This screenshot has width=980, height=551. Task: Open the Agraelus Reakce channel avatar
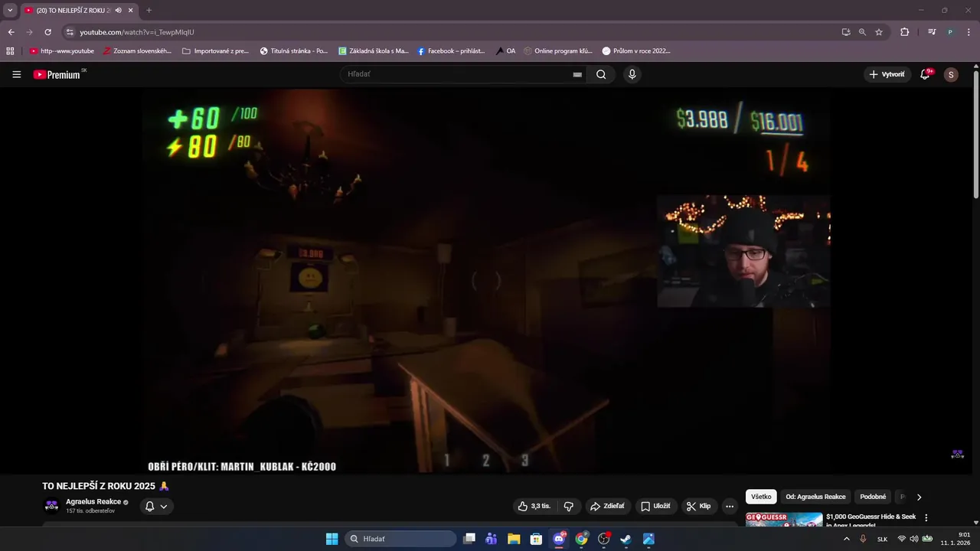point(51,506)
